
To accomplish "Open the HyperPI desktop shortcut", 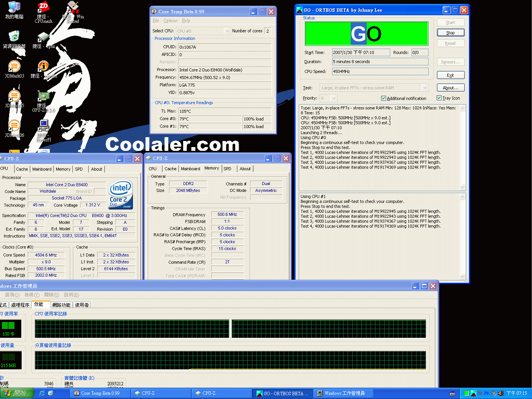I will click(x=43, y=125).
